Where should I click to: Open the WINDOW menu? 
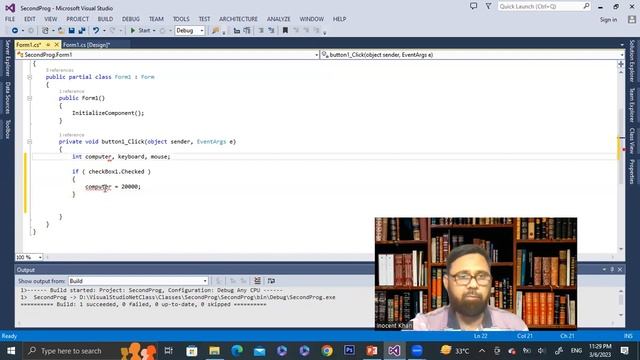(311, 19)
